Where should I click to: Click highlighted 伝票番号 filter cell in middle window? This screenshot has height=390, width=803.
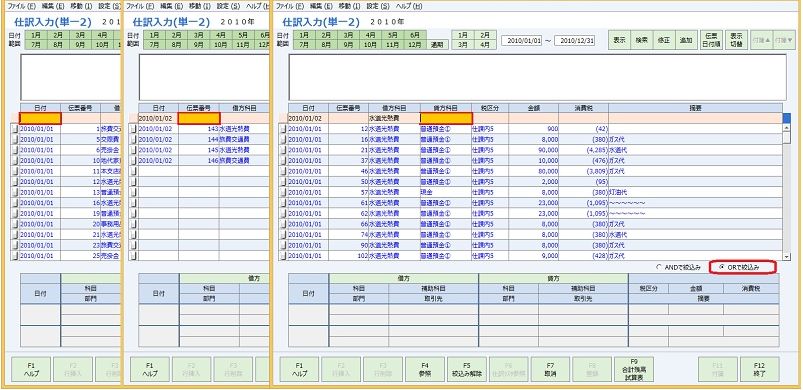tap(199, 118)
